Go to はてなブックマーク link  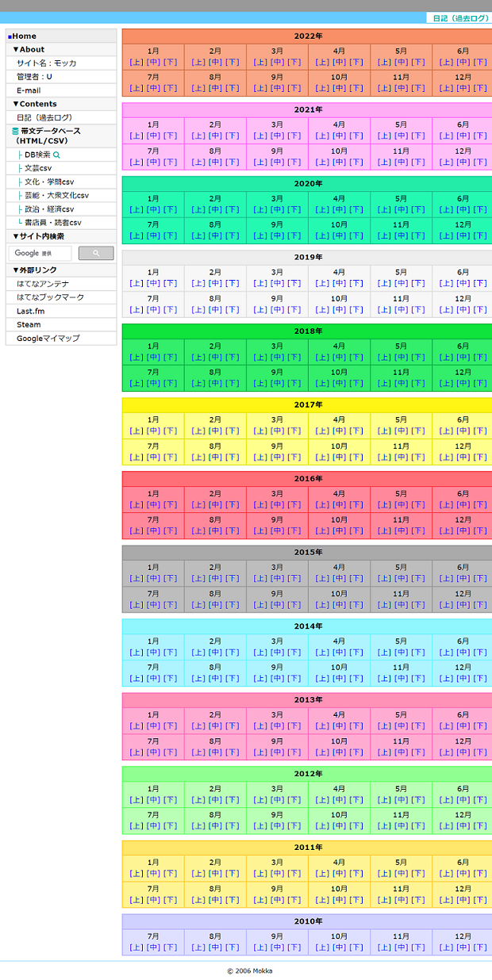[50, 297]
